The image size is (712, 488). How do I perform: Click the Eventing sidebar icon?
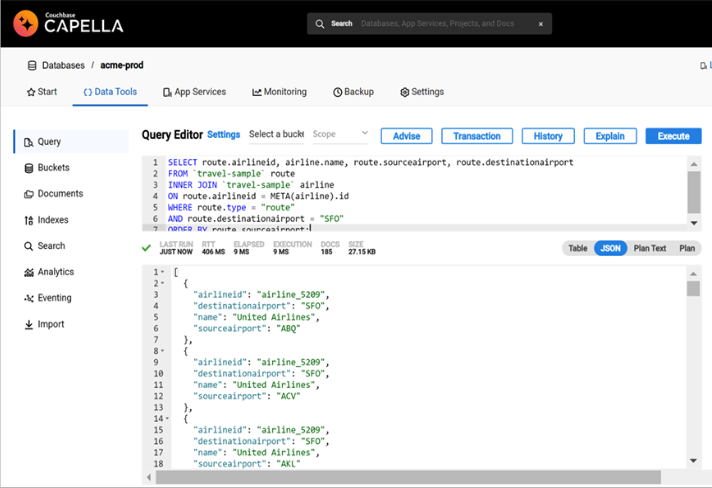[29, 298]
